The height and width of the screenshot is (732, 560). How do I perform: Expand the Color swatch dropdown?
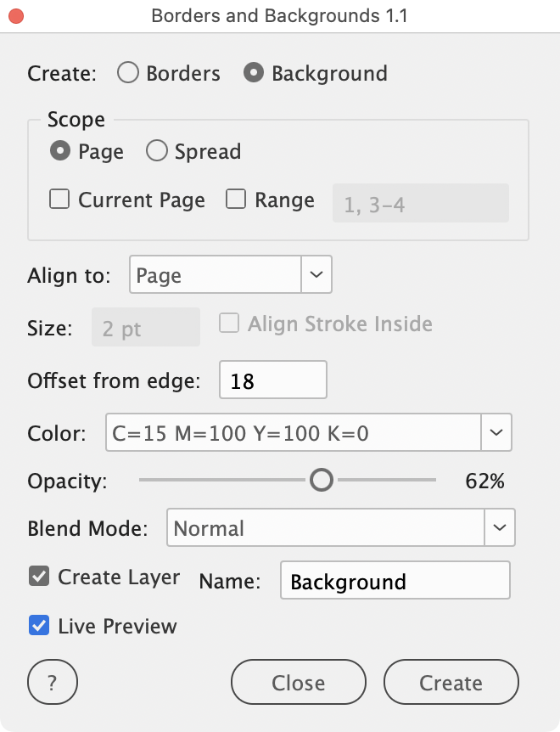[496, 433]
